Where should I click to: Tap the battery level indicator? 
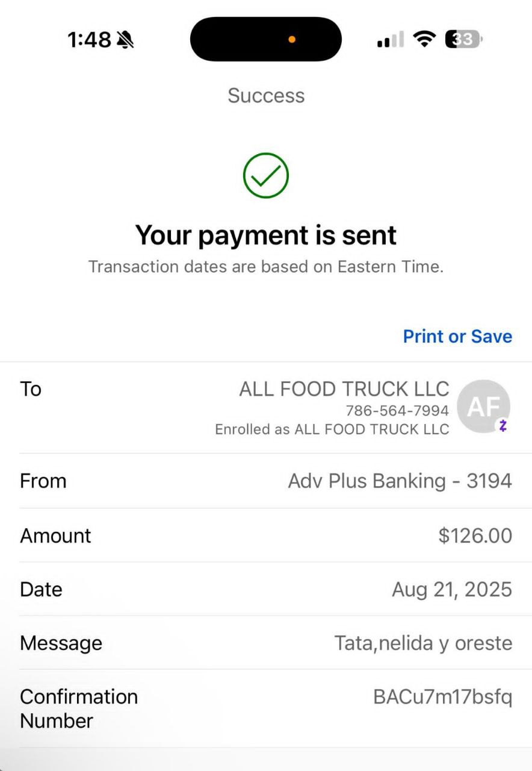pos(463,40)
